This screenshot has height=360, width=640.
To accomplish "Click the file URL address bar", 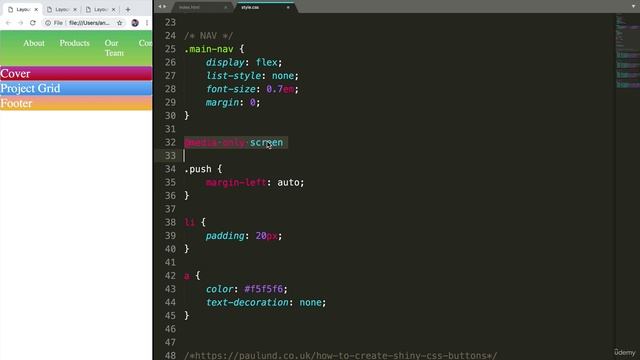I will pos(89,23).
